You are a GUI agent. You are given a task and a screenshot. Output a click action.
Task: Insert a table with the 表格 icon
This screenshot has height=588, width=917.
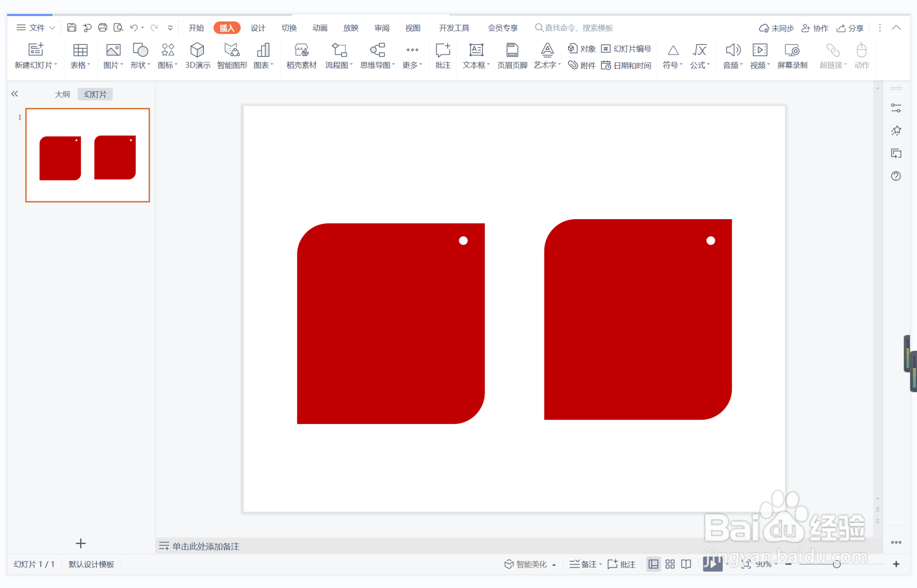tap(80, 50)
